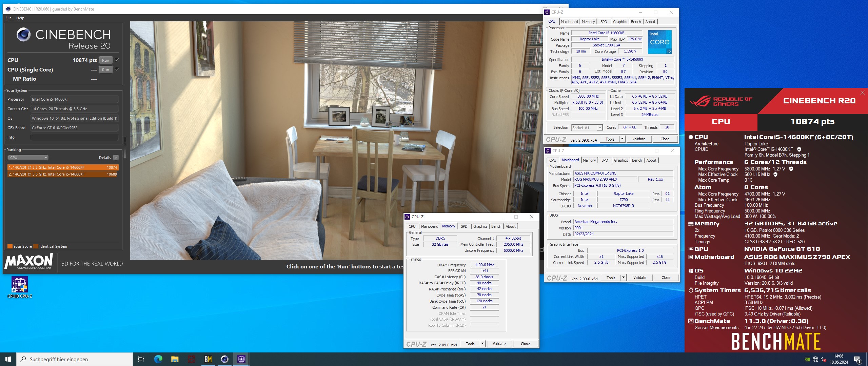Open the red chip taskbar icon
Viewport: 868px width, 366px height.
pos(191,359)
